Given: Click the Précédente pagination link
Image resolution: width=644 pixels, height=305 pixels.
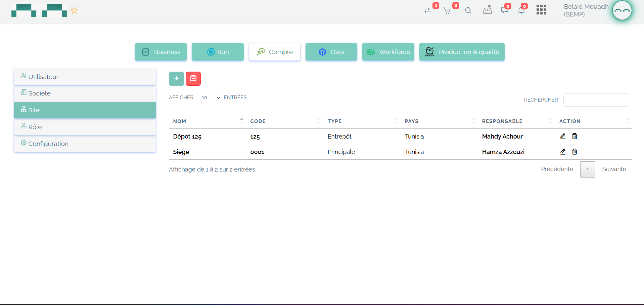Looking at the screenshot, I should click(x=557, y=169).
